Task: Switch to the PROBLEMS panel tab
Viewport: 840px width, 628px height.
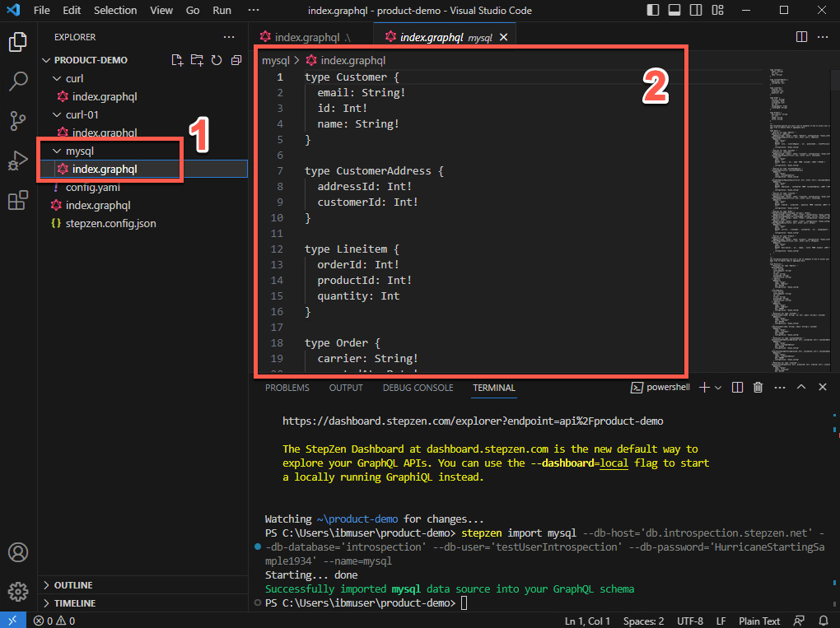Action: click(287, 388)
